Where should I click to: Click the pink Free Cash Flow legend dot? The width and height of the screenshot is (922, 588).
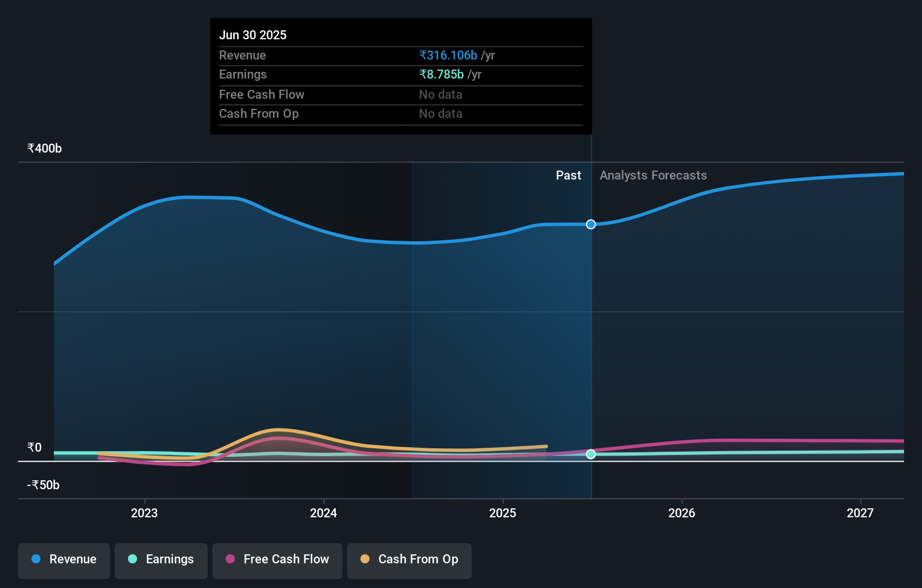pyautogui.click(x=230, y=559)
